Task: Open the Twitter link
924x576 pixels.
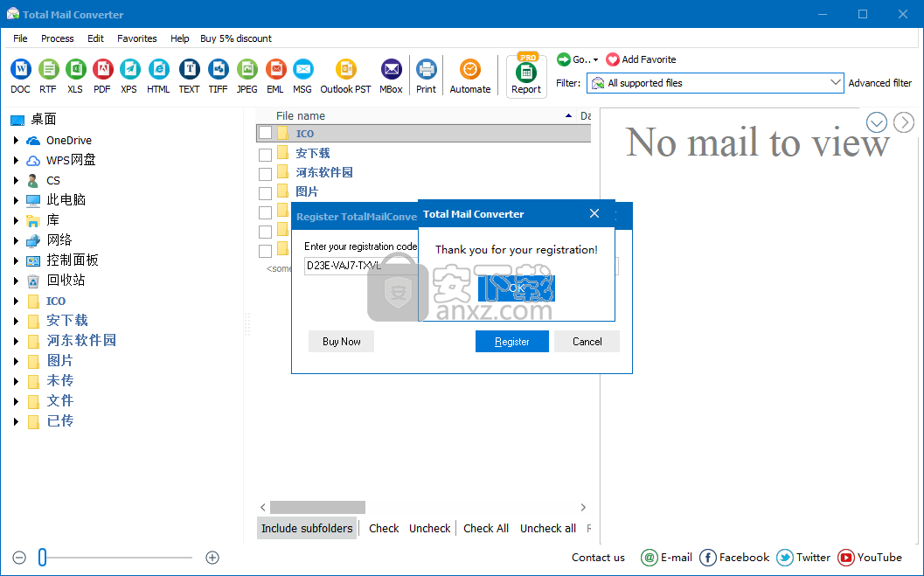Action: pyautogui.click(x=803, y=557)
